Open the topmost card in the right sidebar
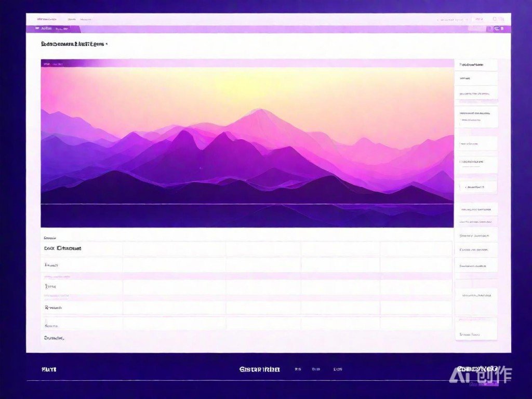 coord(476,65)
